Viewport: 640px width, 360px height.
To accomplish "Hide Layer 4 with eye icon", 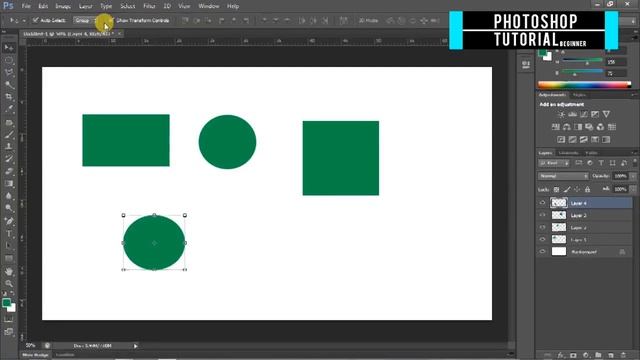I will tap(542, 203).
